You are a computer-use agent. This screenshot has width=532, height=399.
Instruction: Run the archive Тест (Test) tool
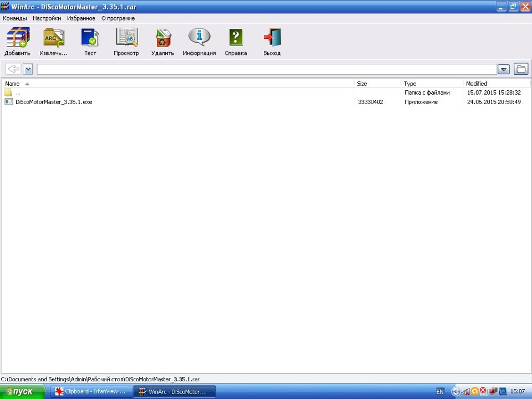point(90,37)
